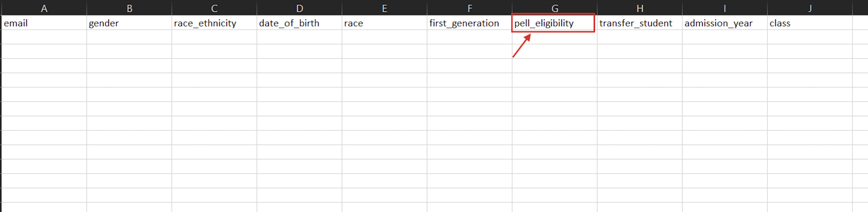Image resolution: width=868 pixels, height=212 pixels.
Task: Select column D header
Action: 299,8
